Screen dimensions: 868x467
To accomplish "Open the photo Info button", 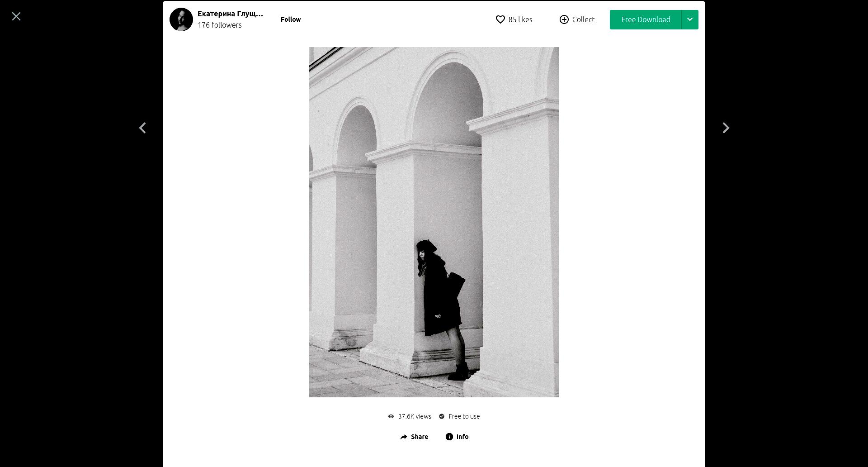I will 457,437.
